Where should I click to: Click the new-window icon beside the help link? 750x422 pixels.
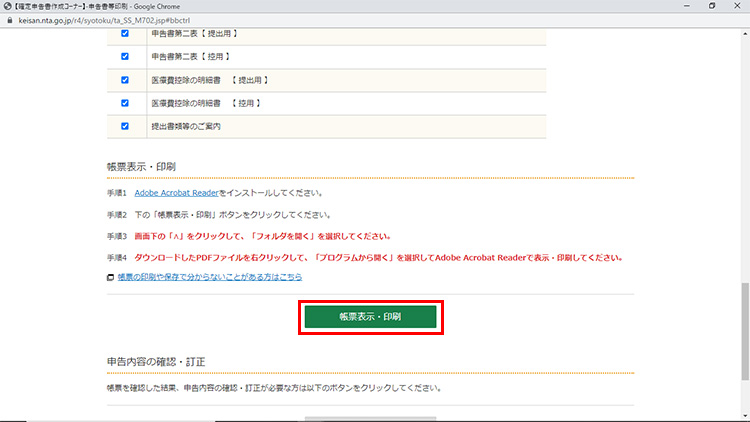tap(110, 277)
